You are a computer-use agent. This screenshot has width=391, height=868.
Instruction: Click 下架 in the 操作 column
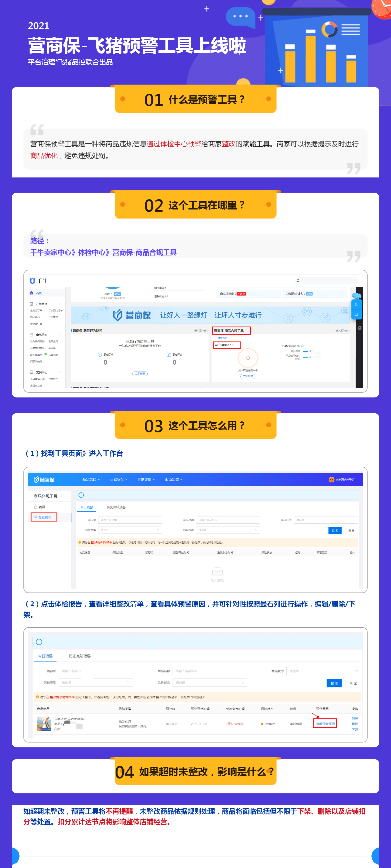point(355,729)
